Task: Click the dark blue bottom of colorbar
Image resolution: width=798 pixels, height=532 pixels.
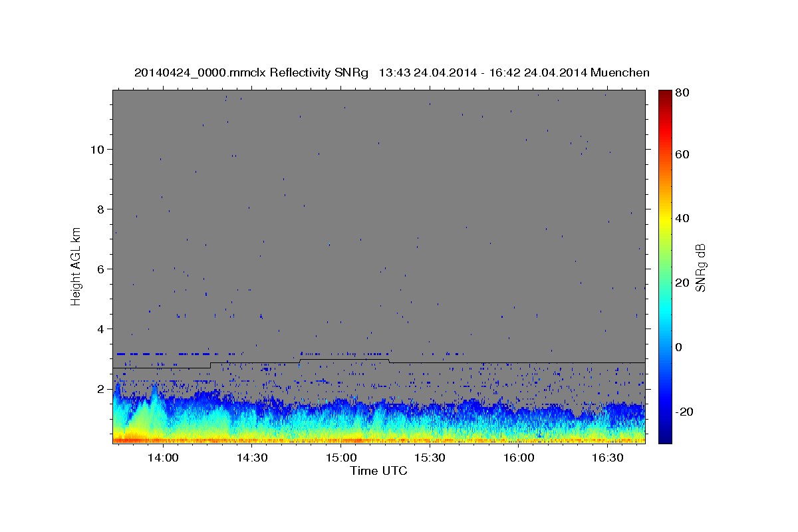Action: tap(665, 438)
